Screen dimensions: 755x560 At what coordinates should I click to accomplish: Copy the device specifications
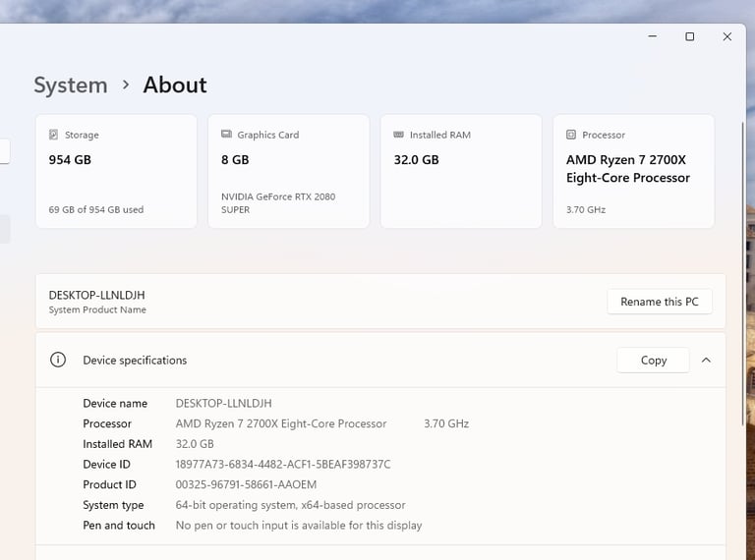pyautogui.click(x=654, y=361)
